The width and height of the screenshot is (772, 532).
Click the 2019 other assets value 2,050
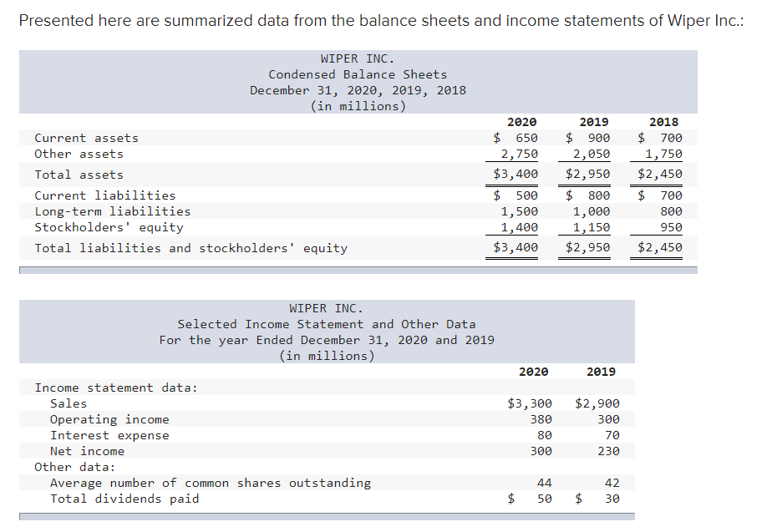tap(592, 154)
